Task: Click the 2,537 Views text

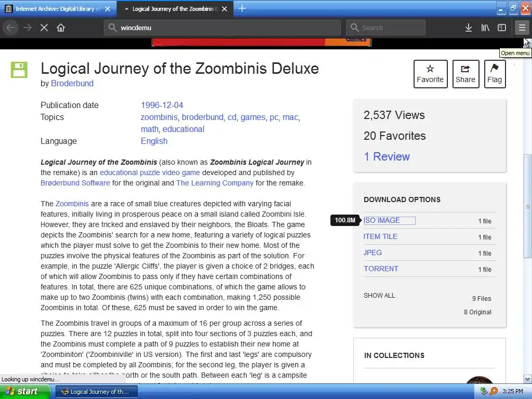Action: point(394,115)
